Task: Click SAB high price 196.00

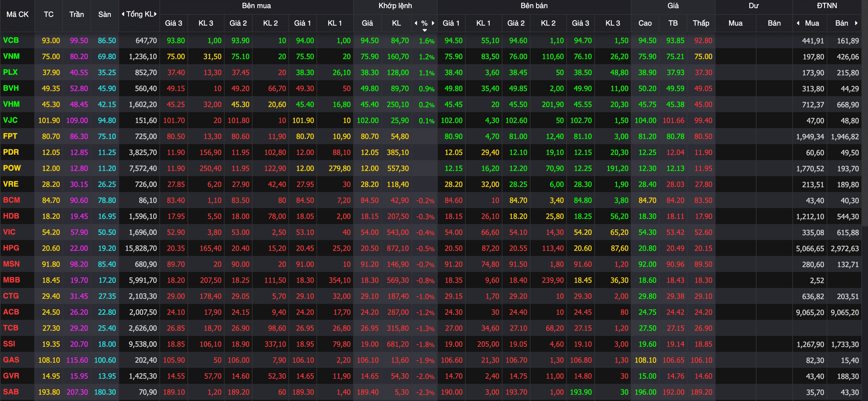Action: pyautogui.click(x=645, y=392)
